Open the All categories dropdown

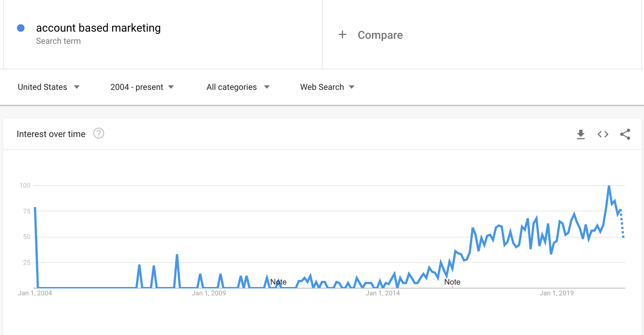point(238,87)
